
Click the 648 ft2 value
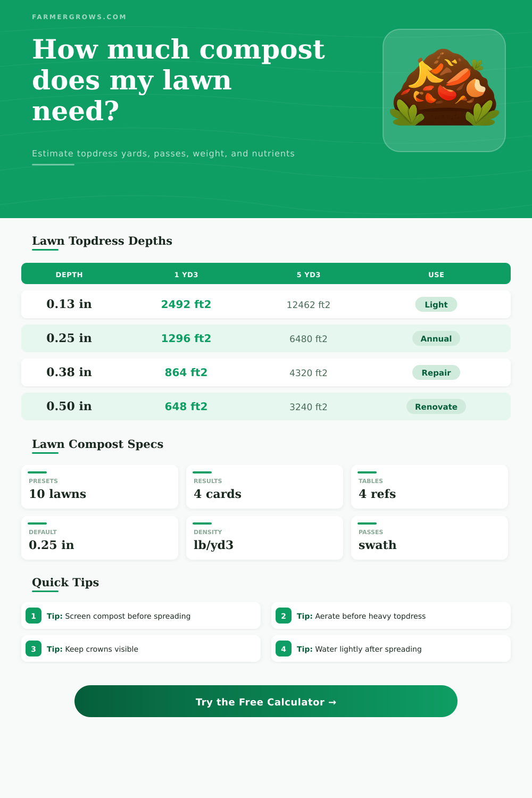click(x=186, y=406)
